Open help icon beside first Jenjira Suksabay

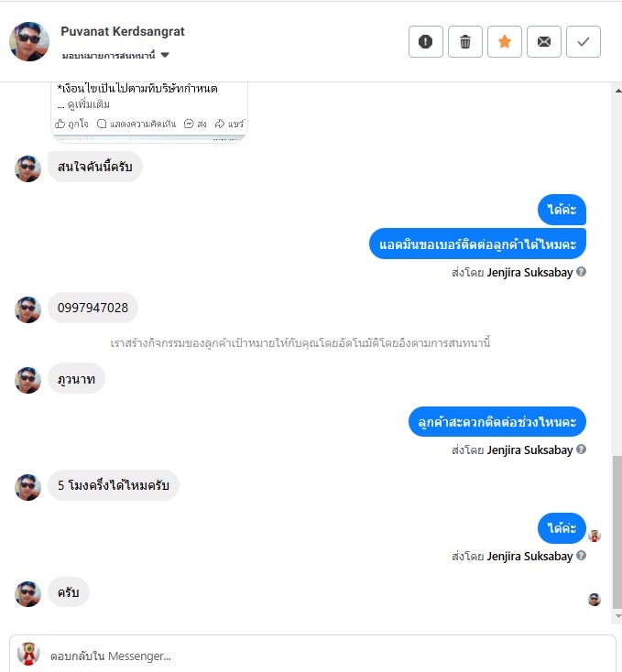581,272
